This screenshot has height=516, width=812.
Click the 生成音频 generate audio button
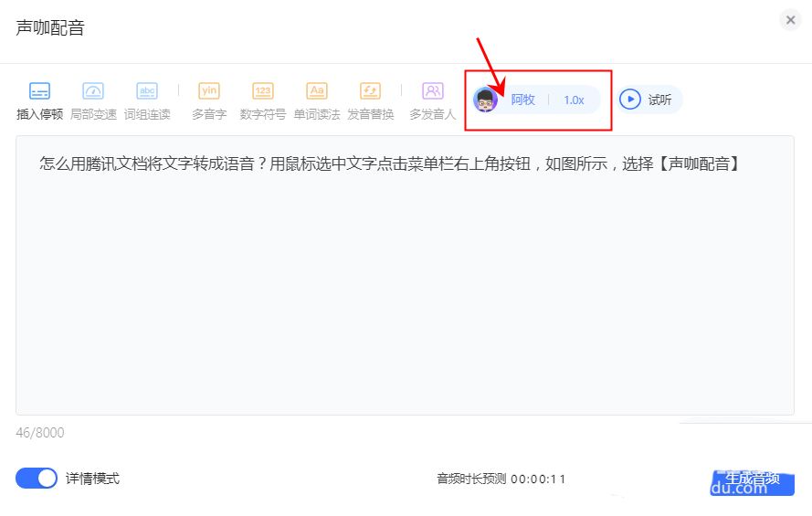tap(752, 483)
